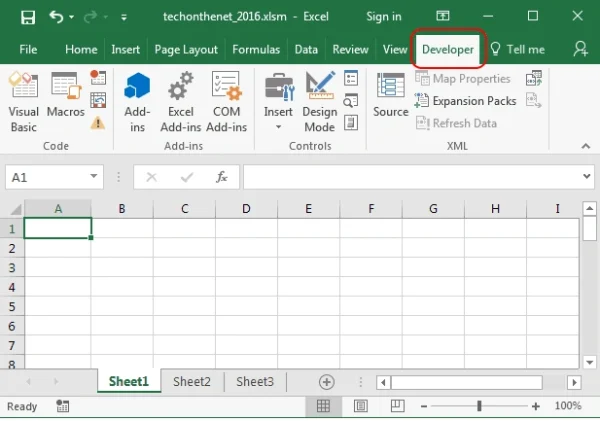Open the View tab
The height and width of the screenshot is (421, 600).
pos(395,49)
